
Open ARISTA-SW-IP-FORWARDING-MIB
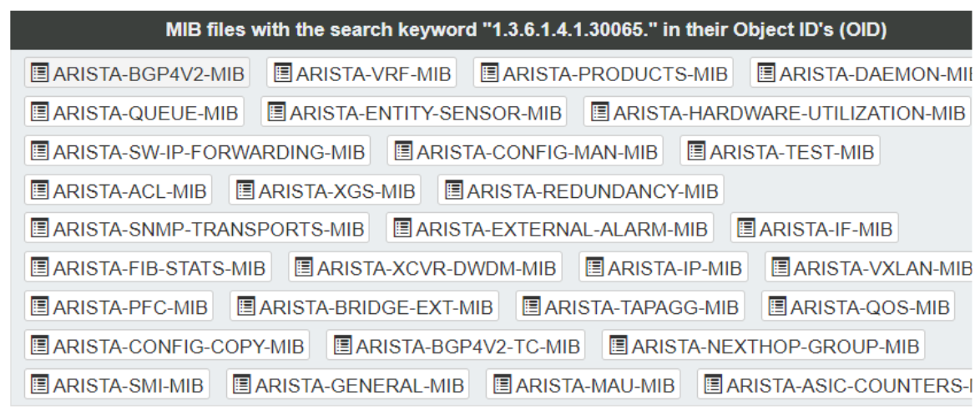(198, 150)
